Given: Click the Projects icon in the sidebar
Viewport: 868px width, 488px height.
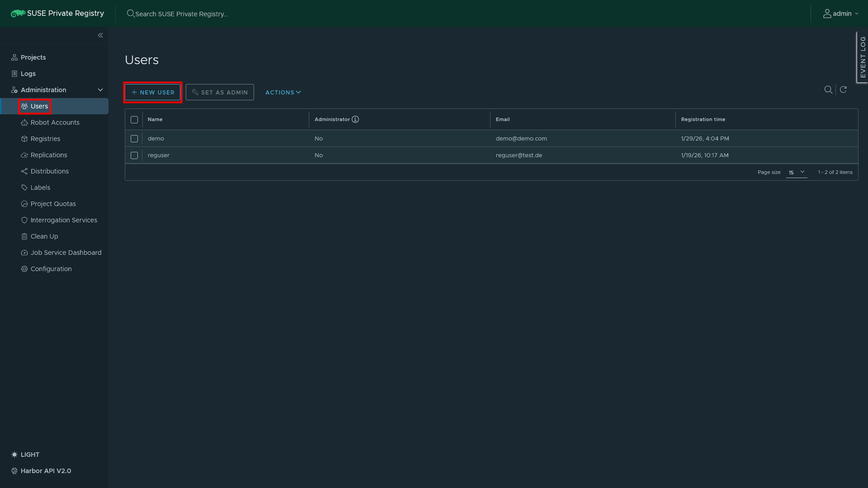Looking at the screenshot, I should 14,57.
